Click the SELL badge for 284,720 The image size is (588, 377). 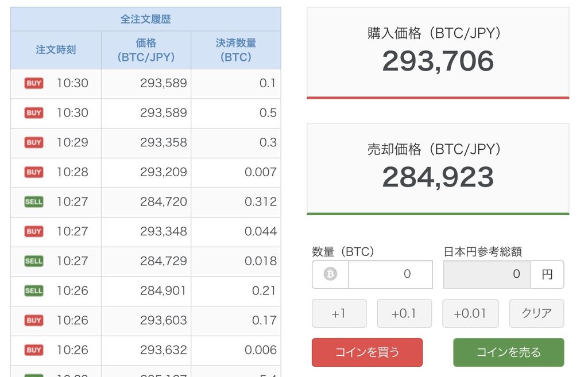[34, 201]
